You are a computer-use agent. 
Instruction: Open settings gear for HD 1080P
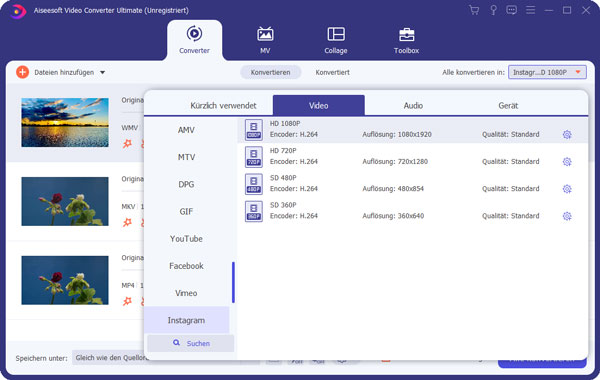click(x=567, y=134)
